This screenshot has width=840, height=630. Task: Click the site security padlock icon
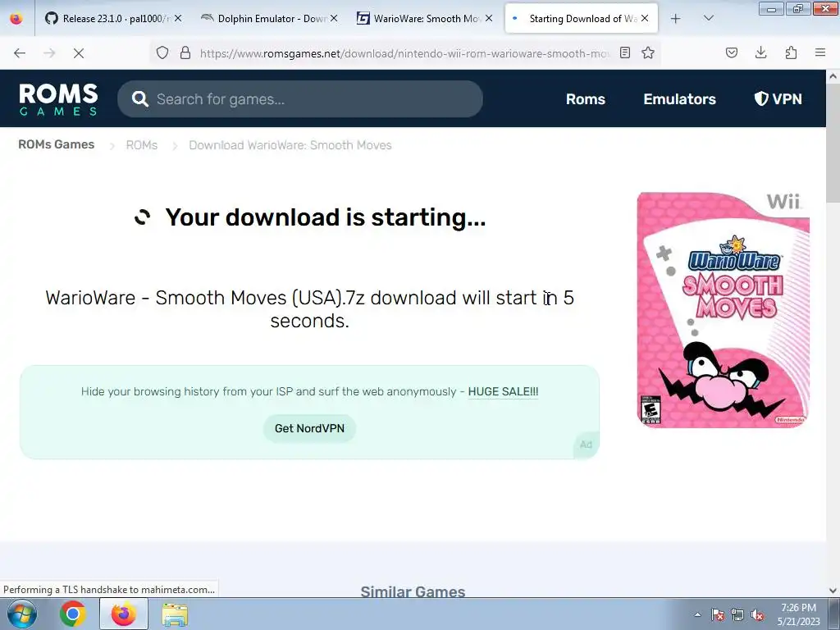click(x=185, y=52)
